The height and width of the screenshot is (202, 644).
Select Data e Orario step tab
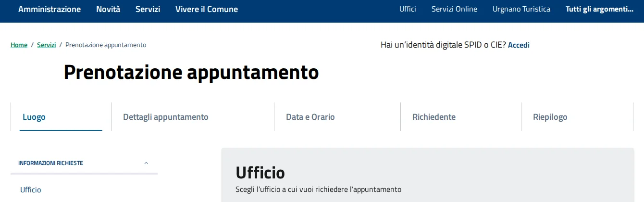(310, 117)
